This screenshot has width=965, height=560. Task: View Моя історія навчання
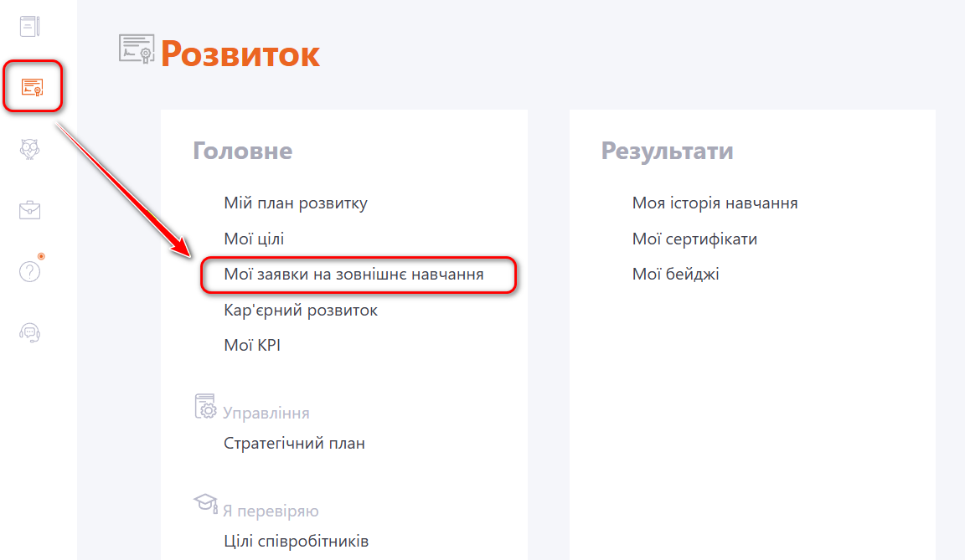(715, 203)
